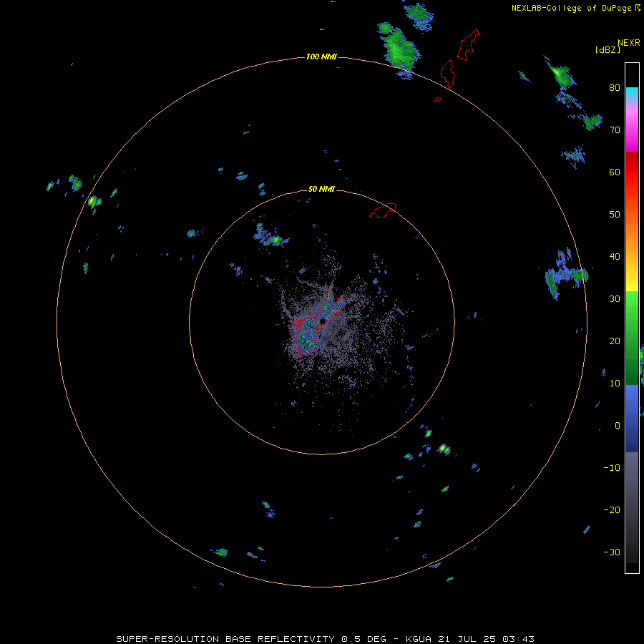Click the 30 value on the dBZ scale
This screenshot has height=644, width=644.
(x=615, y=298)
